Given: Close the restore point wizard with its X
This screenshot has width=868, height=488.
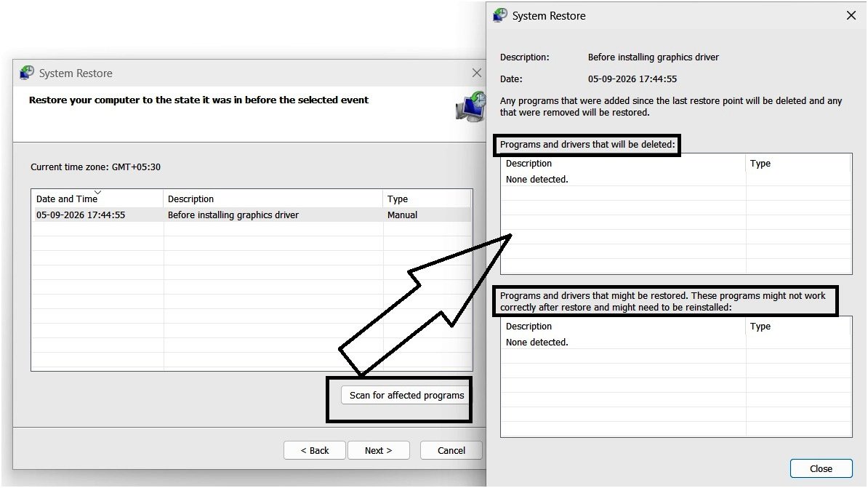Looking at the screenshot, I should tap(477, 73).
